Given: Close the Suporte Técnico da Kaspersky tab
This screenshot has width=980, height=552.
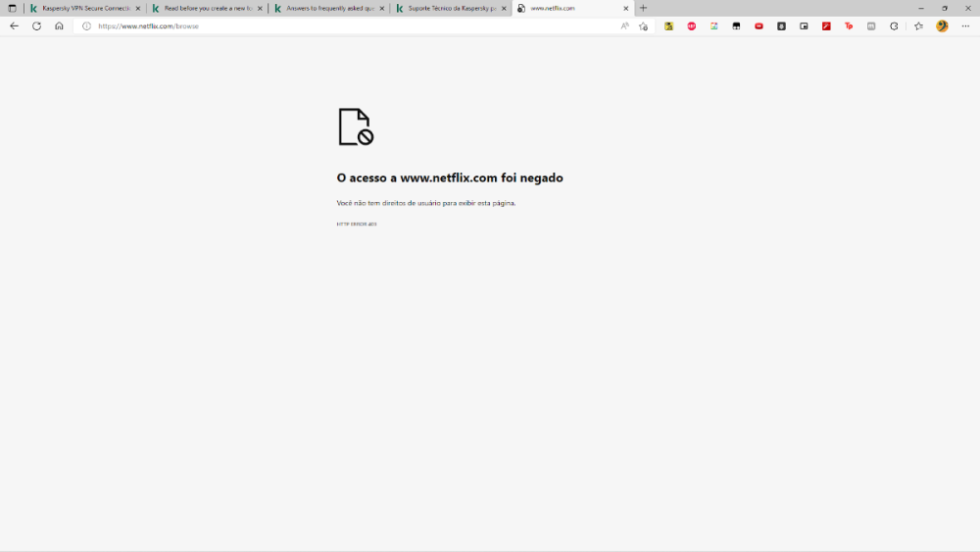Looking at the screenshot, I should coord(504,8).
